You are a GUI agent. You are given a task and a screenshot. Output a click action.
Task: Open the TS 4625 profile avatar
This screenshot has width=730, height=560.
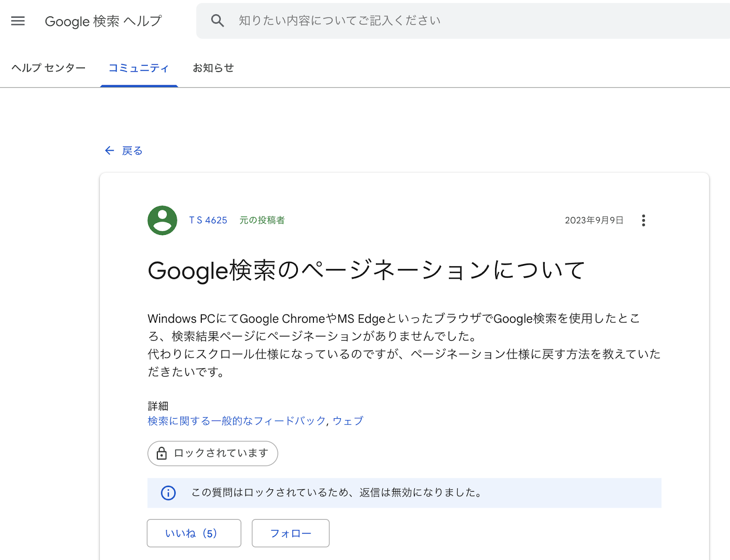(162, 220)
